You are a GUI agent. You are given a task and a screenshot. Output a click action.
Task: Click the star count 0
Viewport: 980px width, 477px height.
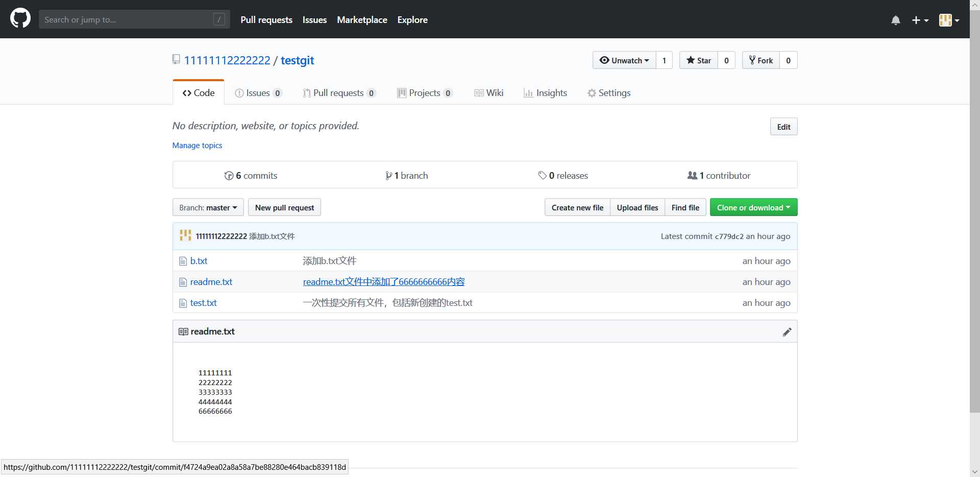click(x=726, y=60)
